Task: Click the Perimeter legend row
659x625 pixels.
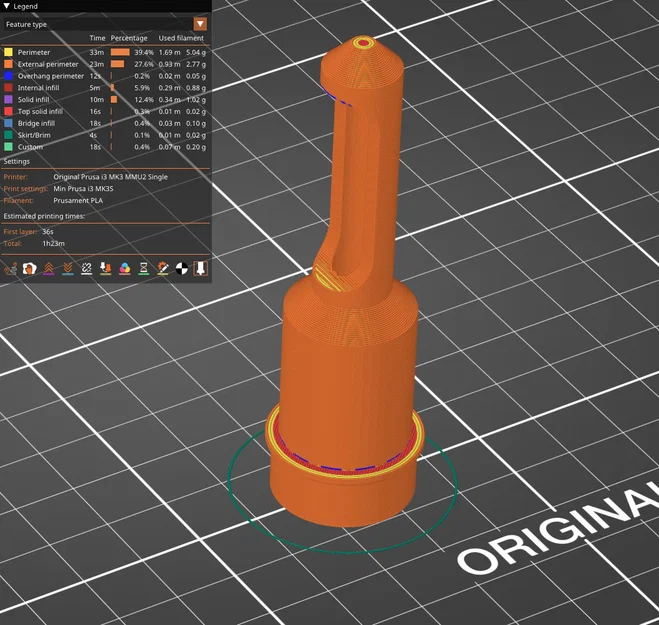Action: coord(105,53)
